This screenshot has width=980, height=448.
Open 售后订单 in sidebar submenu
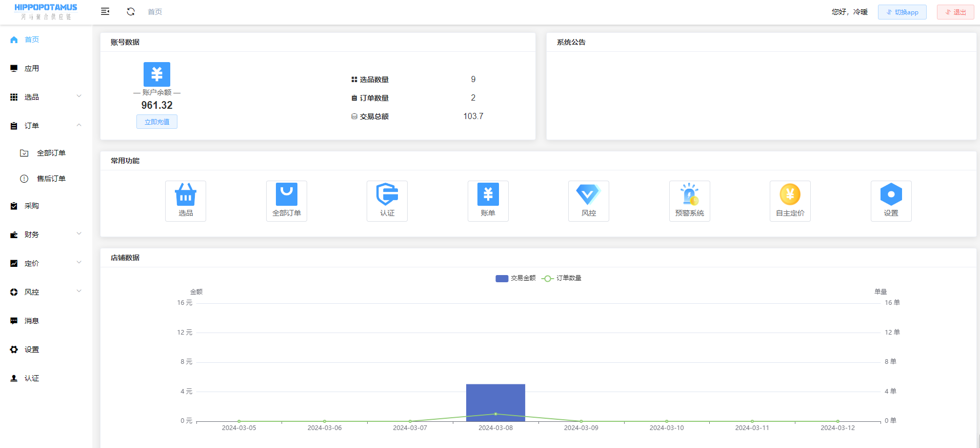pyautogui.click(x=51, y=179)
